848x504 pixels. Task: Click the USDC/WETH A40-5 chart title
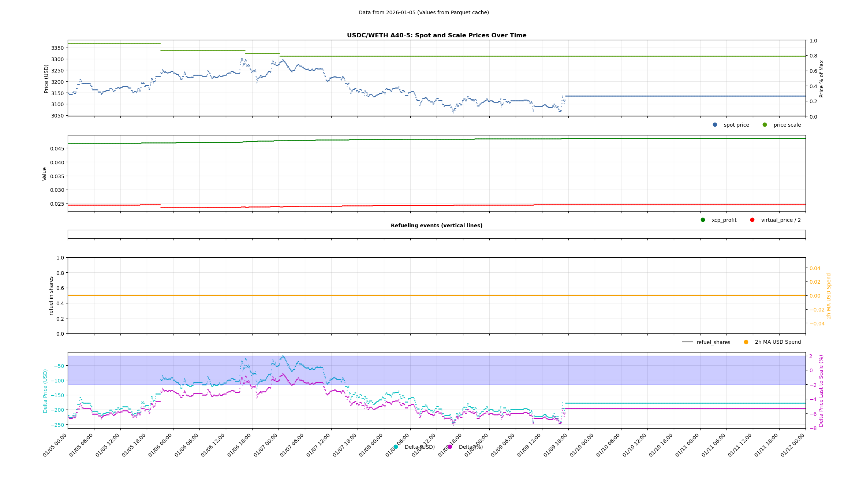click(436, 36)
